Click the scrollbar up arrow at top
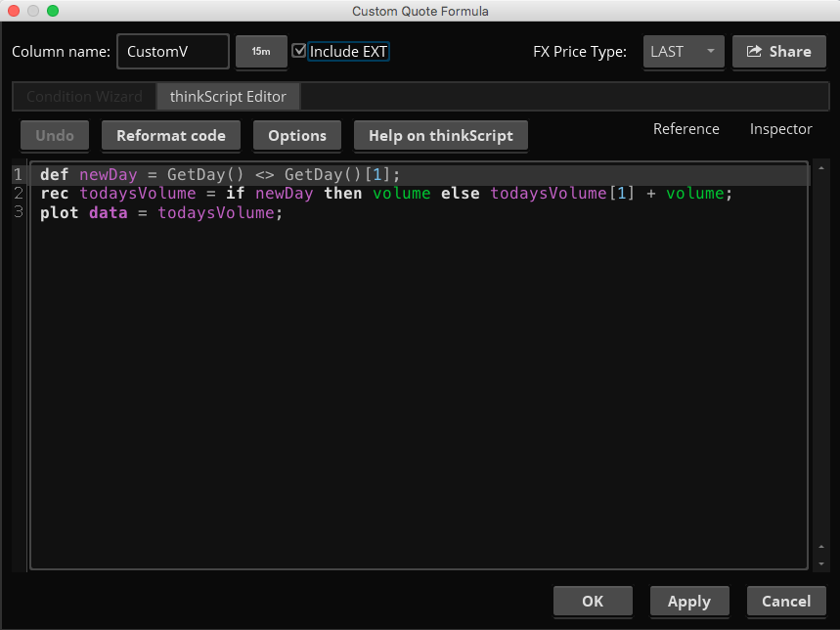Screen dimensions: 840x630 821,168
